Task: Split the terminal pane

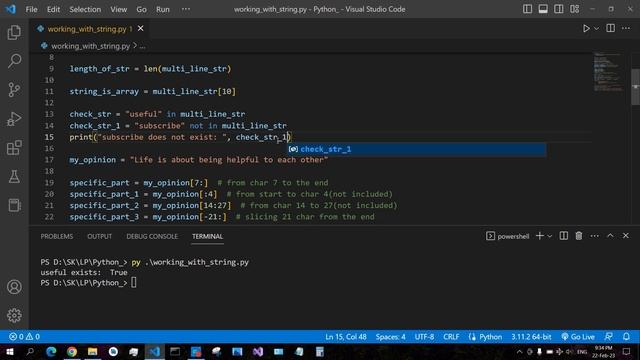Action: click(564, 236)
